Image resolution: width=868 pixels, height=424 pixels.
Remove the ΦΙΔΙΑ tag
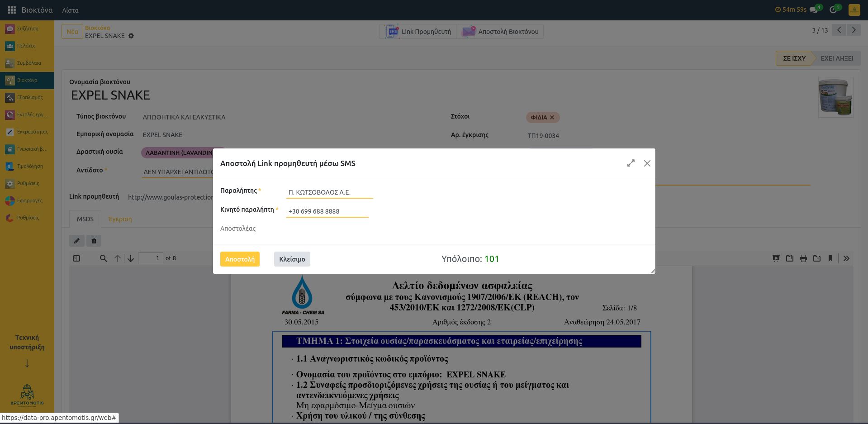click(x=552, y=117)
